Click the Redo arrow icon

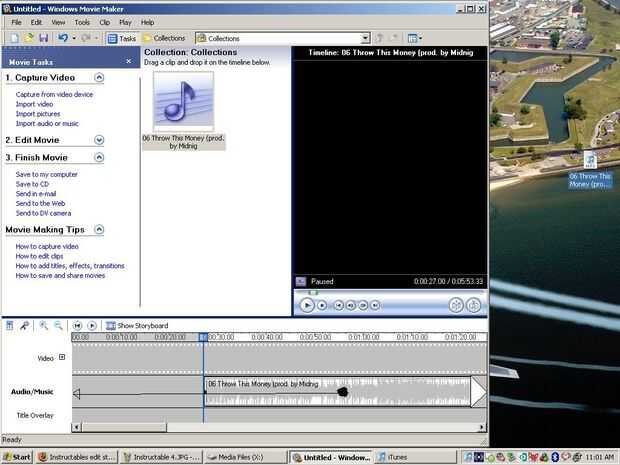tap(85, 38)
